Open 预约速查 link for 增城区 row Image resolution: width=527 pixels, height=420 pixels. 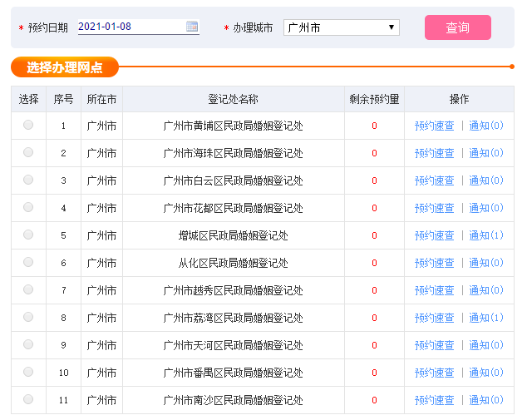434,235
